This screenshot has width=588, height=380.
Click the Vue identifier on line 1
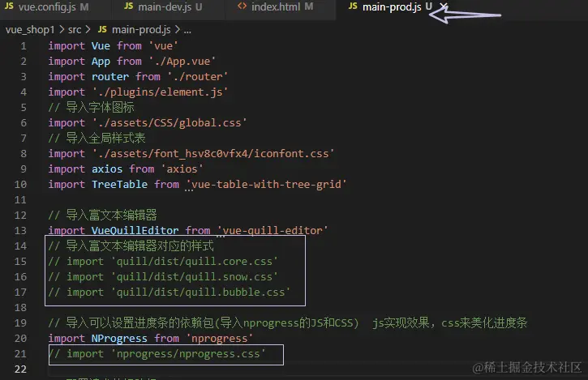(x=101, y=45)
